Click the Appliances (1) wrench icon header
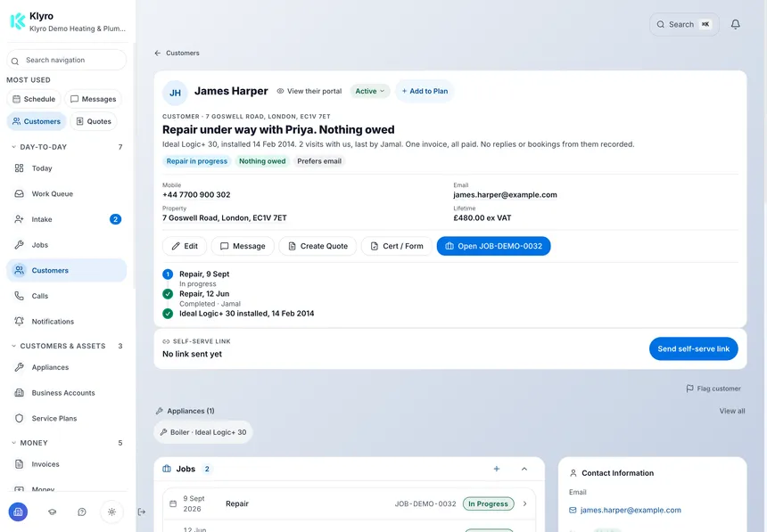 (159, 411)
